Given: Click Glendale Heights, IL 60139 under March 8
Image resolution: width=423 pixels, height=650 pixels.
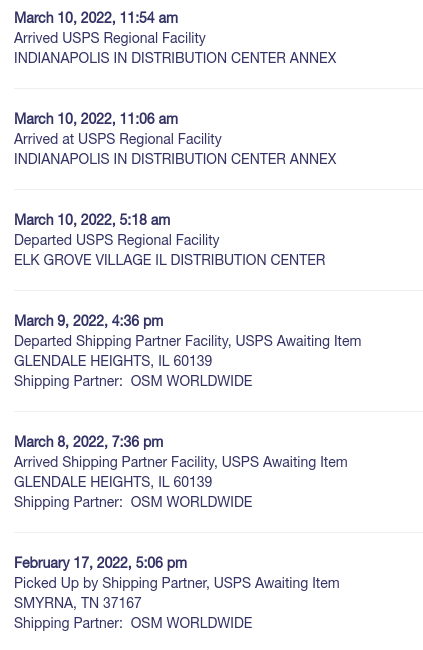Looking at the screenshot, I should coord(113,482).
